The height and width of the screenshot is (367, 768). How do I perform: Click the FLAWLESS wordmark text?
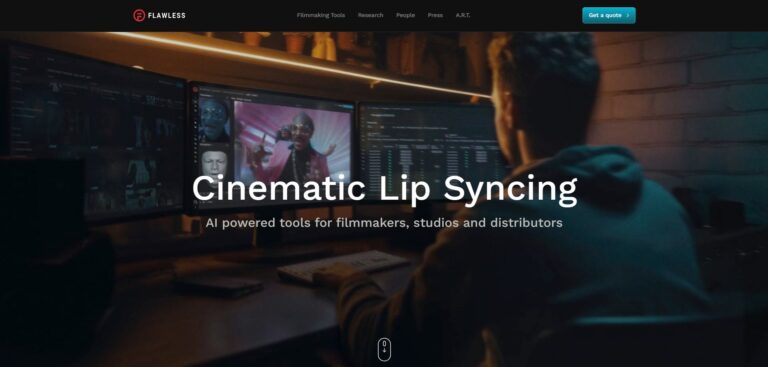coord(167,15)
